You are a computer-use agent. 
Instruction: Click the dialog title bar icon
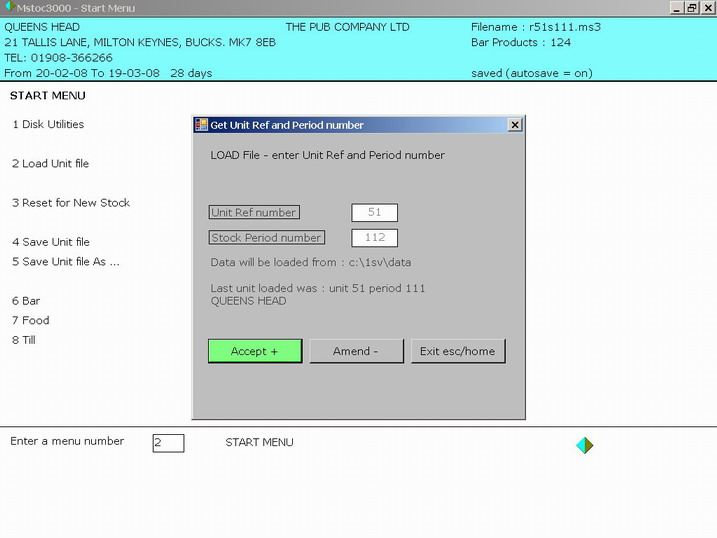point(201,125)
